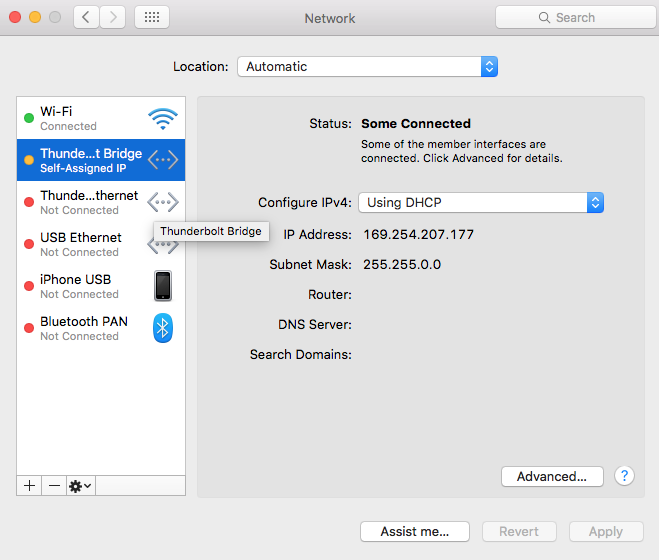
Task: Go back with the left arrow button
Action: click(x=86, y=17)
